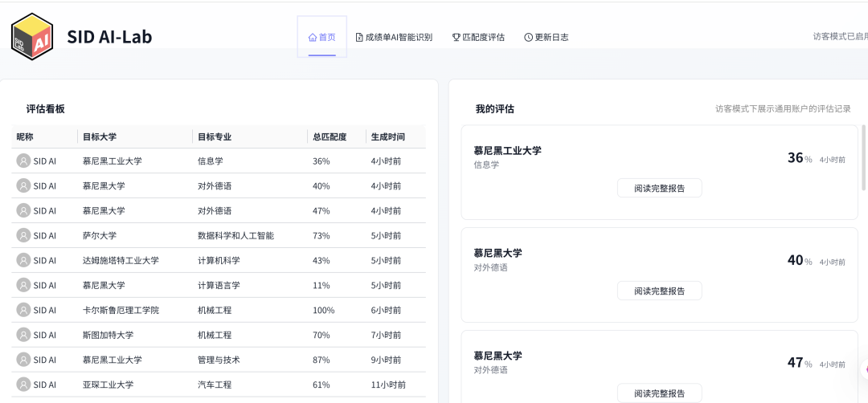The height and width of the screenshot is (403, 868).
Task: Click the avatar in the 管理与技术 row
Action: [x=23, y=360]
